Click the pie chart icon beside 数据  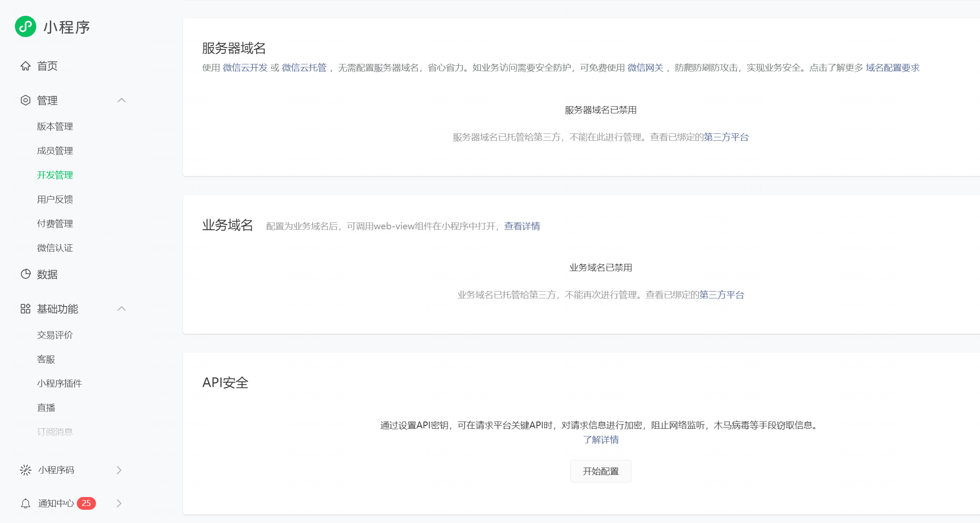[x=26, y=274]
